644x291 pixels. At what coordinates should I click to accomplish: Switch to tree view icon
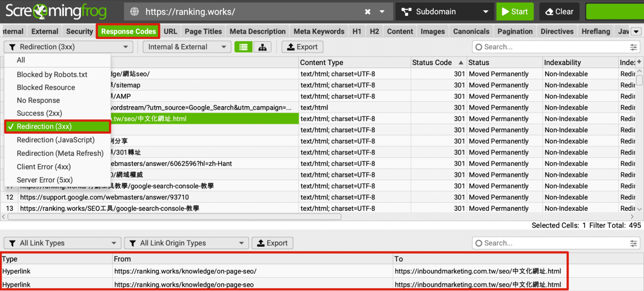(x=262, y=47)
